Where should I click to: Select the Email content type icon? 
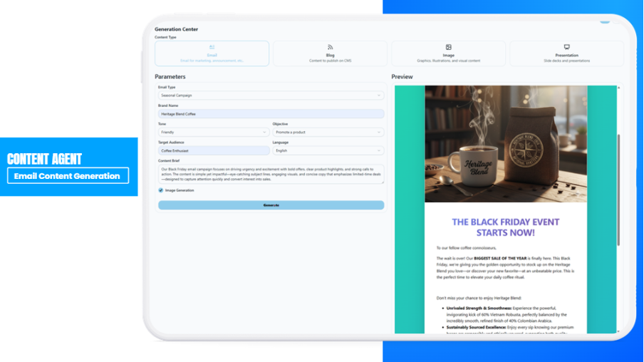tap(212, 47)
